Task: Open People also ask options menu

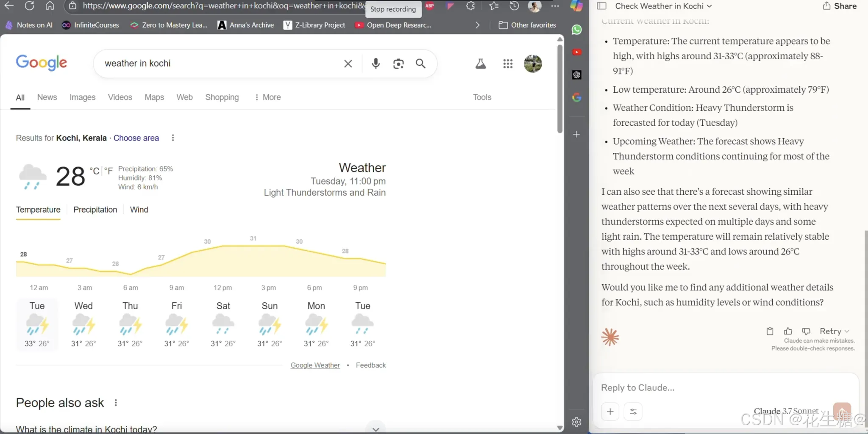Action: tap(116, 403)
